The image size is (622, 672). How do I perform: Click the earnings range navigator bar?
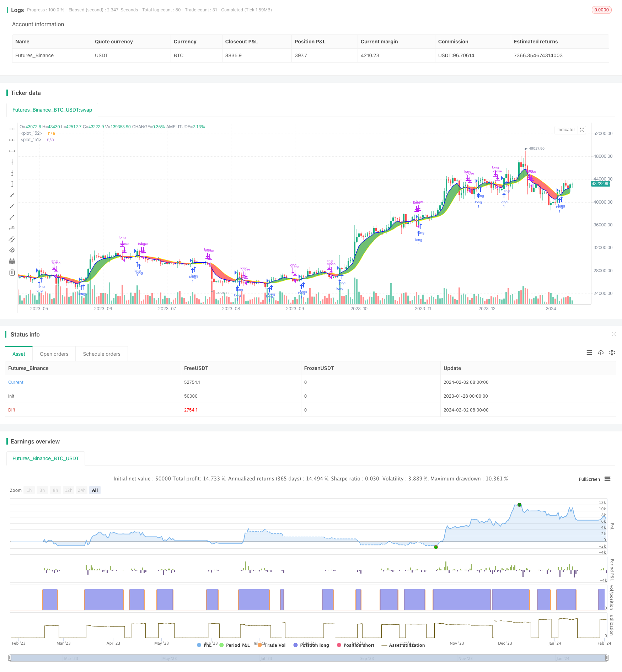pos(309,658)
